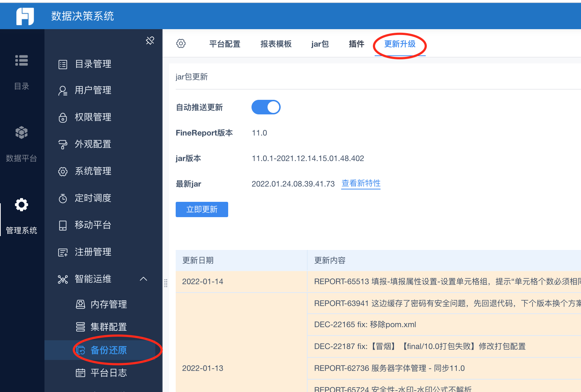Open the jar包 tab
This screenshot has width=581, height=392.
point(320,44)
